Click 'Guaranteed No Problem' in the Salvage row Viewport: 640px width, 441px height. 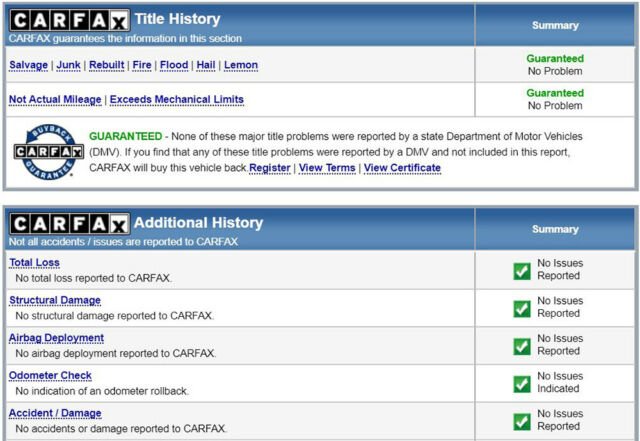click(x=555, y=65)
